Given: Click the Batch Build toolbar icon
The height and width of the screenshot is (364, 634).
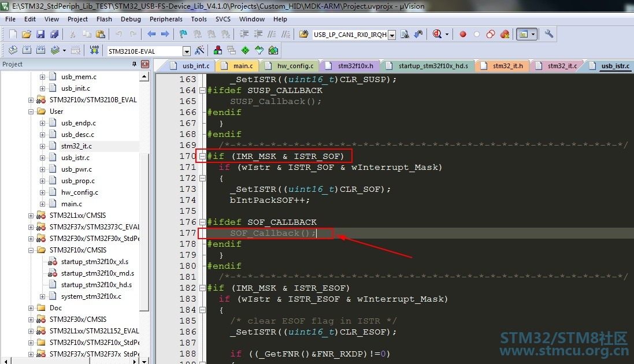Looking at the screenshot, I should 55,51.
